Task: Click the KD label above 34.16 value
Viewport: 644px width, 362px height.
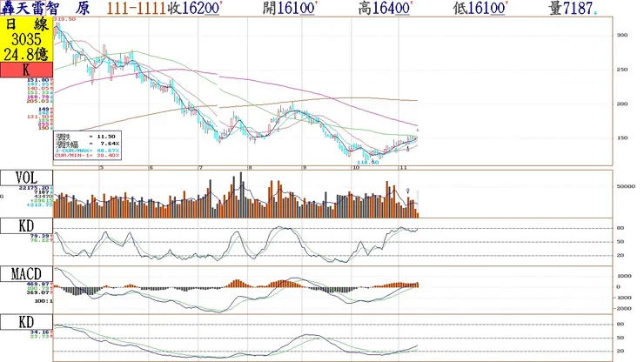Action: 26,322
